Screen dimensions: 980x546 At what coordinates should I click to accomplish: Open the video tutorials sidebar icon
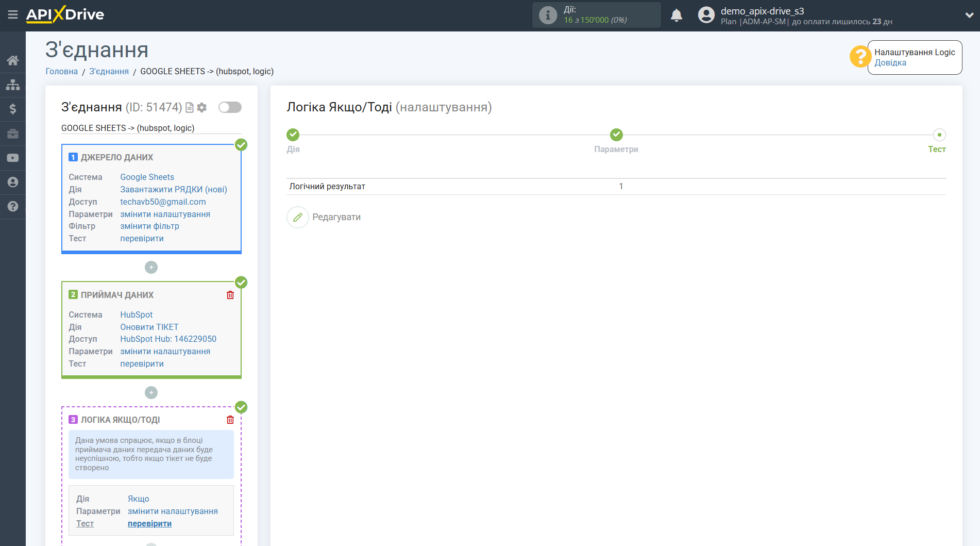coord(13,158)
